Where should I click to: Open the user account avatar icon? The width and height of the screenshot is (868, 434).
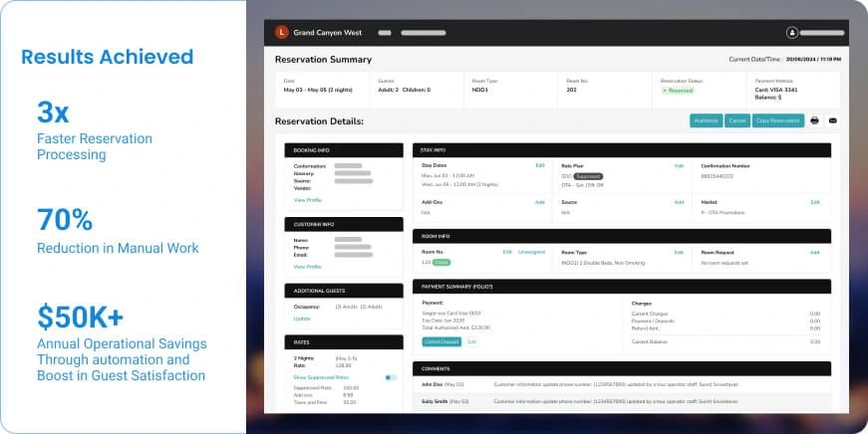(x=791, y=33)
